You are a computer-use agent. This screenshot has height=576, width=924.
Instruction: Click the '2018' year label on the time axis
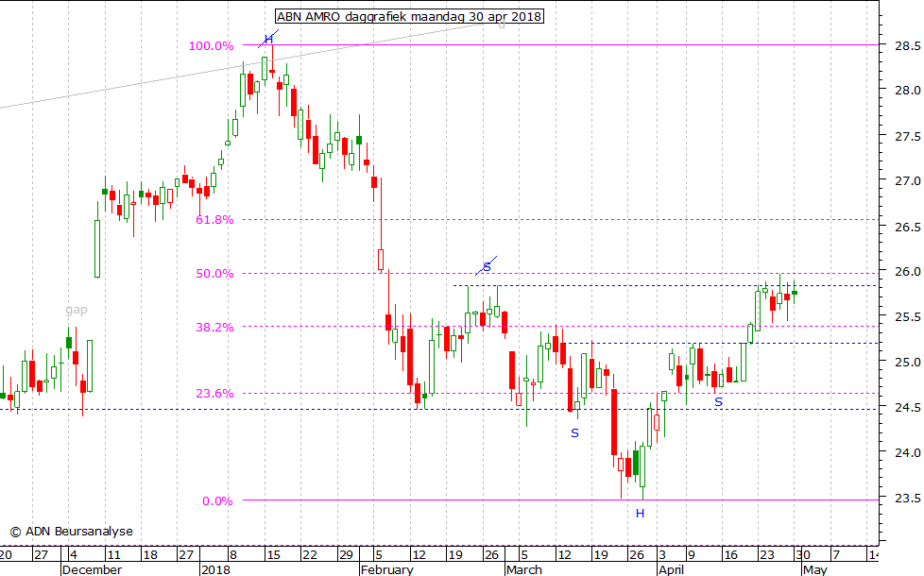[x=216, y=569]
